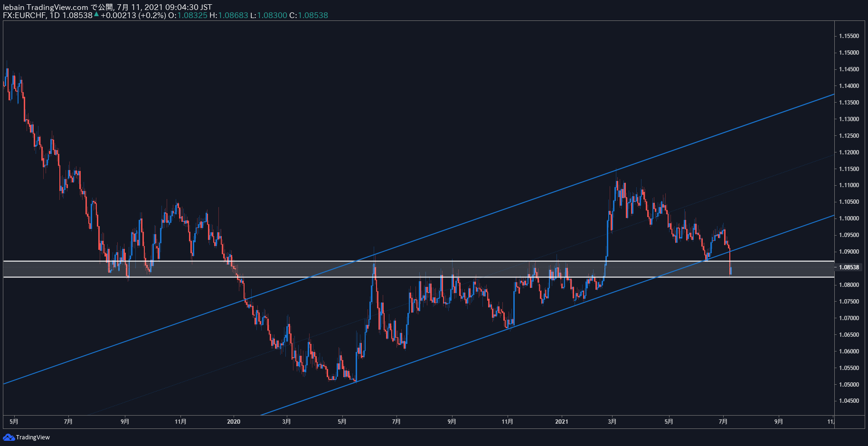Click the 1.15000 price axis label
The height and width of the screenshot is (446, 868).
[x=849, y=53]
